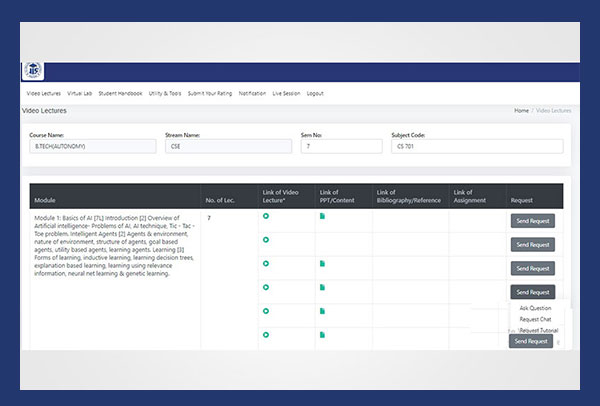Screen dimensions: 600x406
Task: Open the second row video lecture link
Action: (266, 240)
